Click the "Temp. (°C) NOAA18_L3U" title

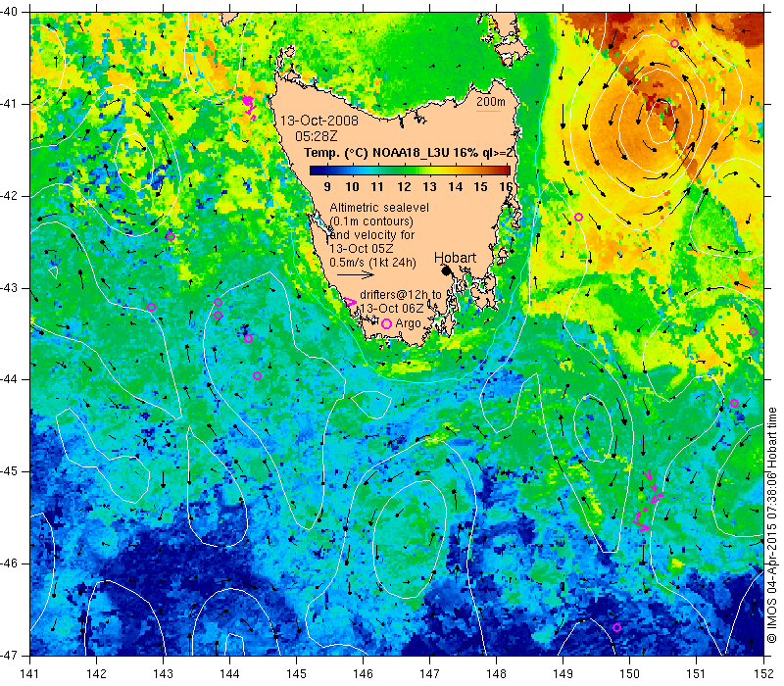pos(377,153)
